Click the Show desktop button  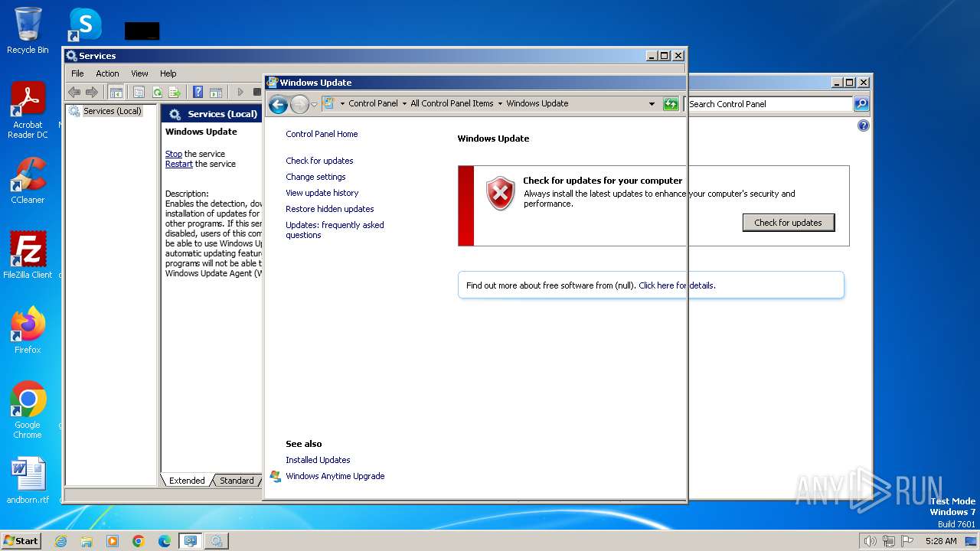[971, 541]
